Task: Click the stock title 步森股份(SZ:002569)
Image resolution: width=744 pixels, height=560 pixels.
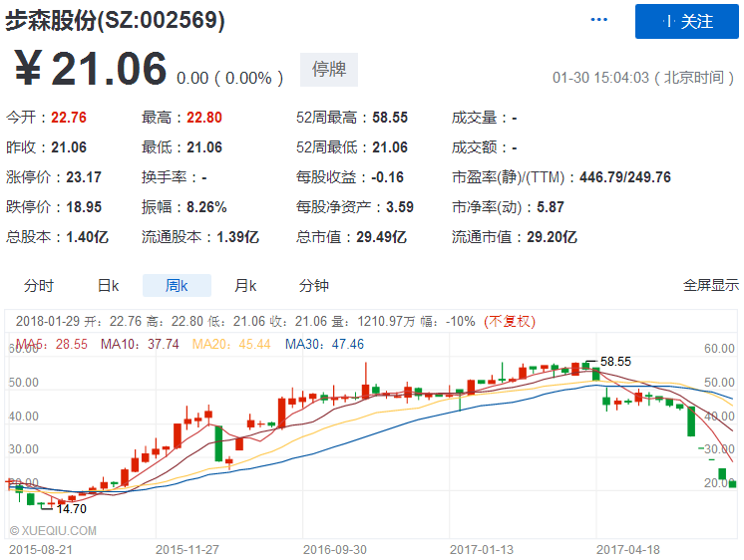Action: (x=115, y=20)
